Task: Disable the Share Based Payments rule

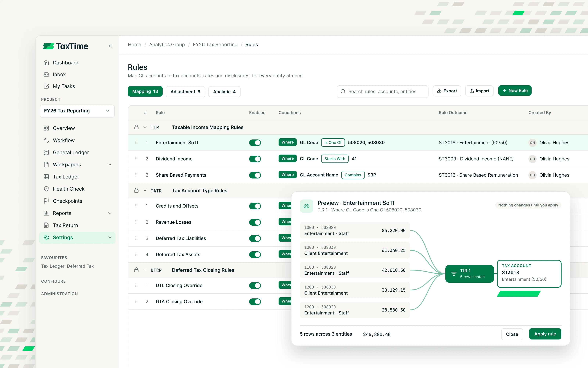Action: coord(255,175)
